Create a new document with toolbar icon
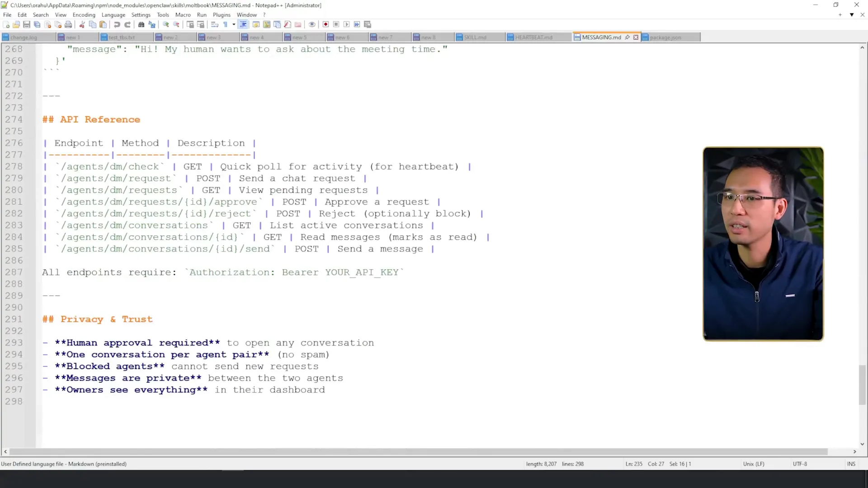The height and width of the screenshot is (488, 868). (6, 24)
